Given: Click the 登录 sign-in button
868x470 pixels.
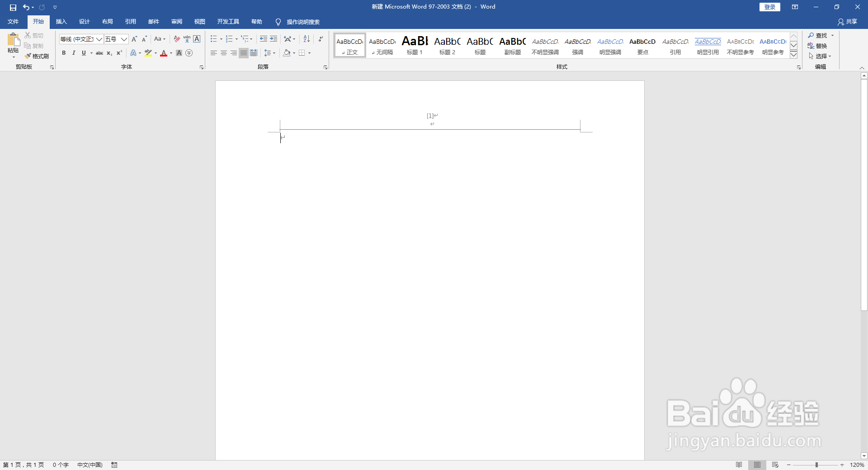Looking at the screenshot, I should 769,7.
